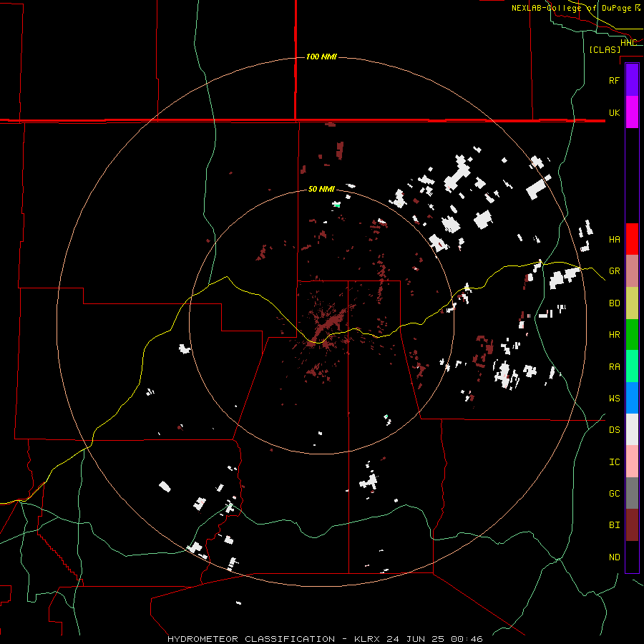Click the HHC product label
The height and width of the screenshot is (644, 644).
click(628, 43)
